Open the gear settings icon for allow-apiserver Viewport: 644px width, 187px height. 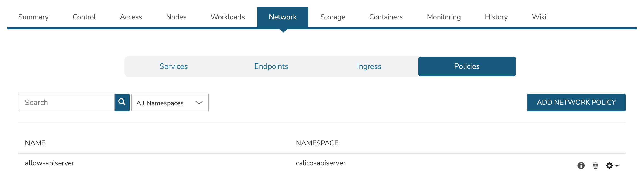610,166
